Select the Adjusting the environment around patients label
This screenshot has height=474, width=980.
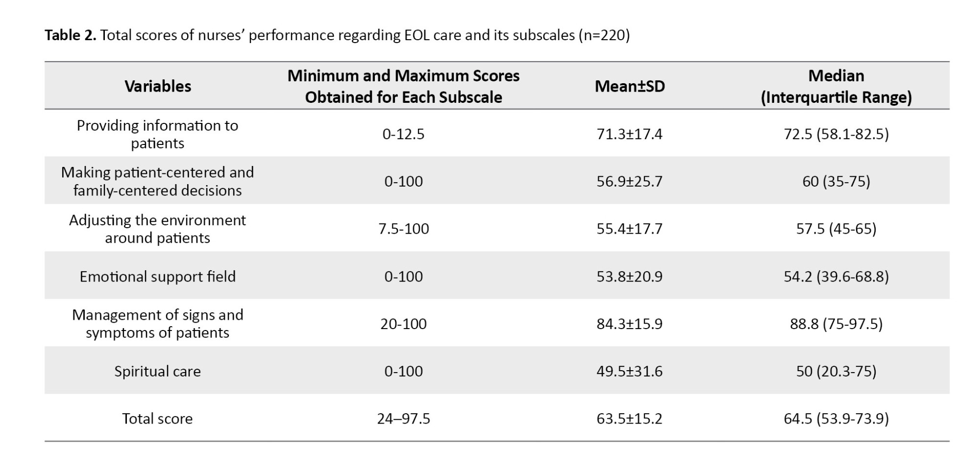(158, 229)
